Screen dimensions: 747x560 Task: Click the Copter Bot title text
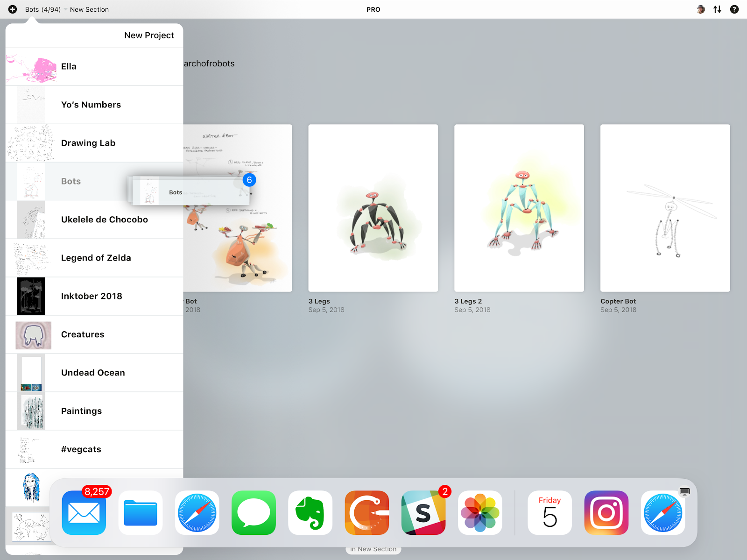tap(618, 301)
